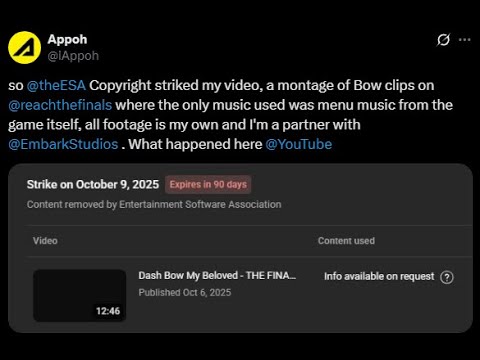
Task: Open Appoh's yellow profile avatar
Action: coord(24,48)
